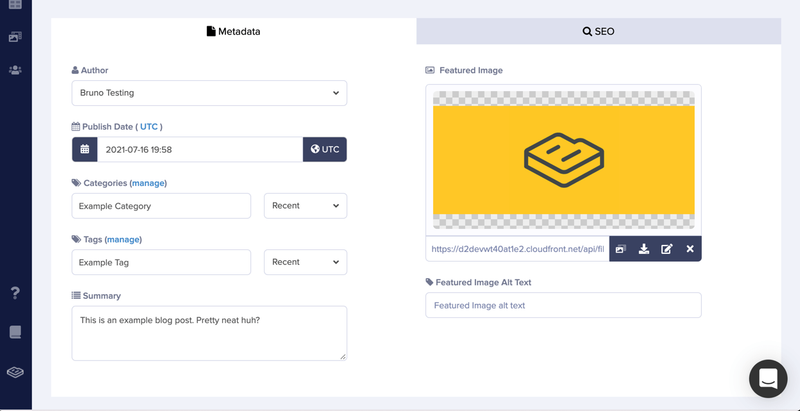This screenshot has height=411, width=800.
Task: Click the ButterCMS logo icon in sidebar
Action: (15, 372)
